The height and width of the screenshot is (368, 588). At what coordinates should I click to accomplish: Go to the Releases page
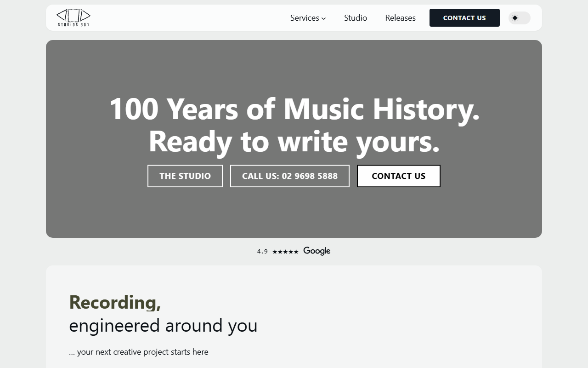click(x=400, y=18)
